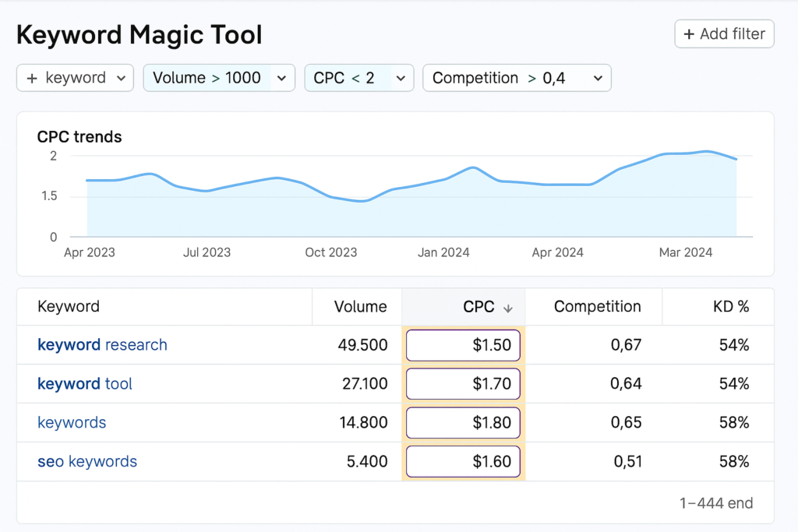798x532 pixels.
Task: Click the Keyword column header
Action: (x=69, y=307)
